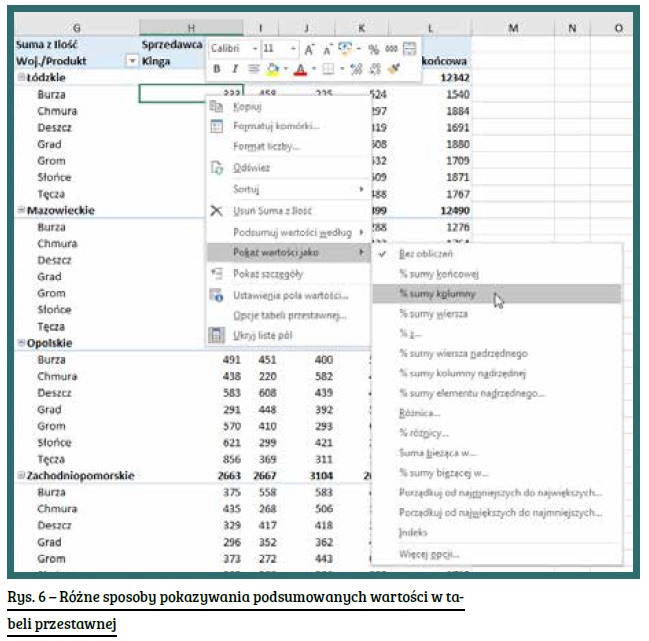Click the Ukryj listę pól icon
The width and height of the screenshot is (649, 641).
(x=216, y=335)
